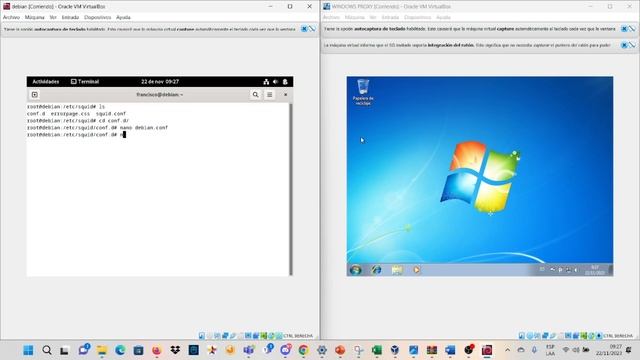Launch Firefox from host taskbar
The image size is (640, 360).
(x=157, y=350)
